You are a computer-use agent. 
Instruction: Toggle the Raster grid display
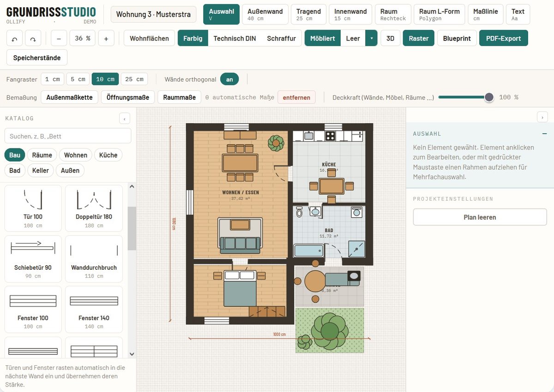click(x=419, y=38)
